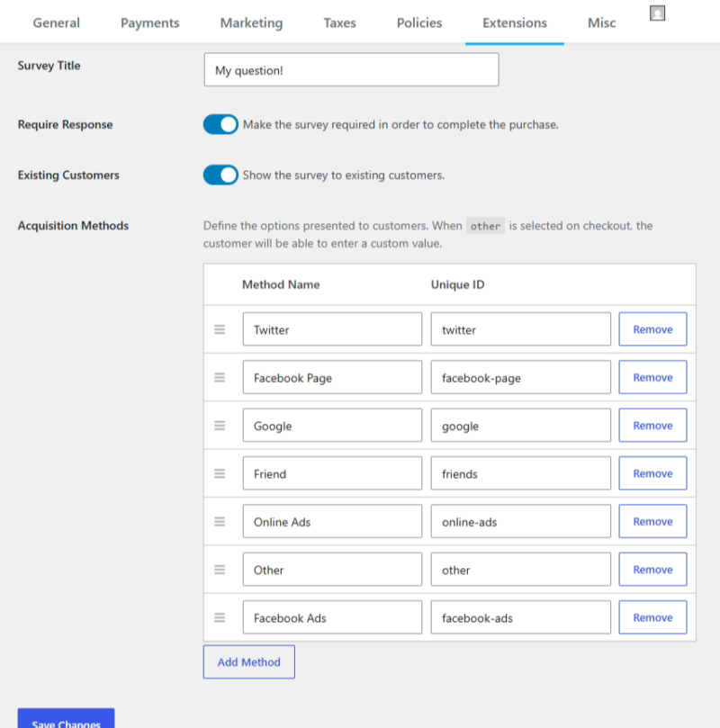Select the reorder handle on the Friend row
720x728 pixels.
(220, 473)
